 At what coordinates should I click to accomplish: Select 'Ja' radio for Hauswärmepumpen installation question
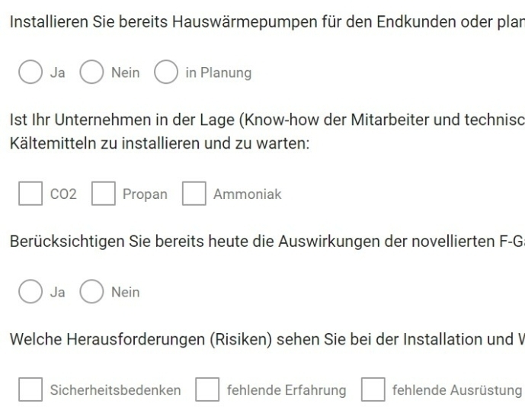click(x=30, y=73)
